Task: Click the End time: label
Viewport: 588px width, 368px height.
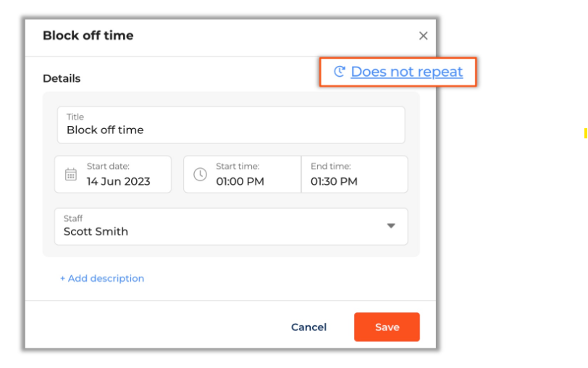Action: 331,166
